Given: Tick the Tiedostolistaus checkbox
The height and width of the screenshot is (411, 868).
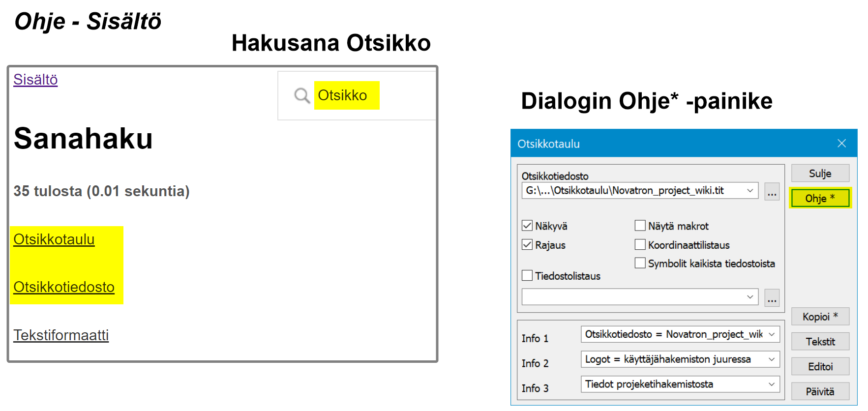Looking at the screenshot, I should 527,276.
